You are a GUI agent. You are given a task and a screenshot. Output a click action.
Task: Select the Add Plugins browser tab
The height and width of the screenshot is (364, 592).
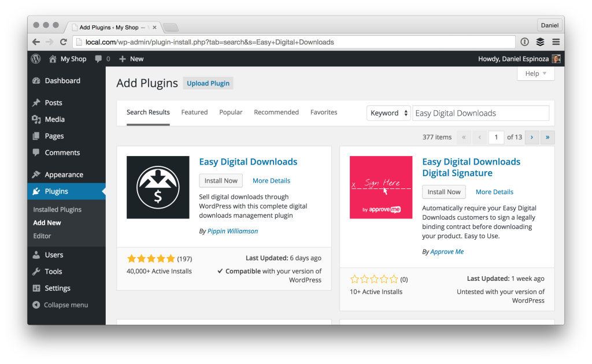[x=113, y=27]
